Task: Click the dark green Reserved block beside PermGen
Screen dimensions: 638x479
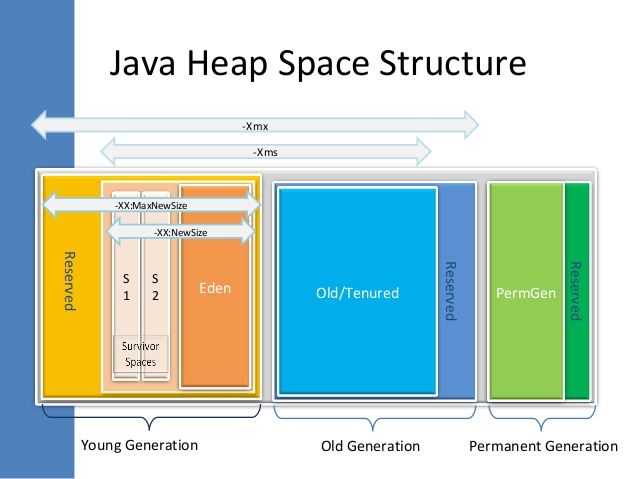Action: point(577,291)
